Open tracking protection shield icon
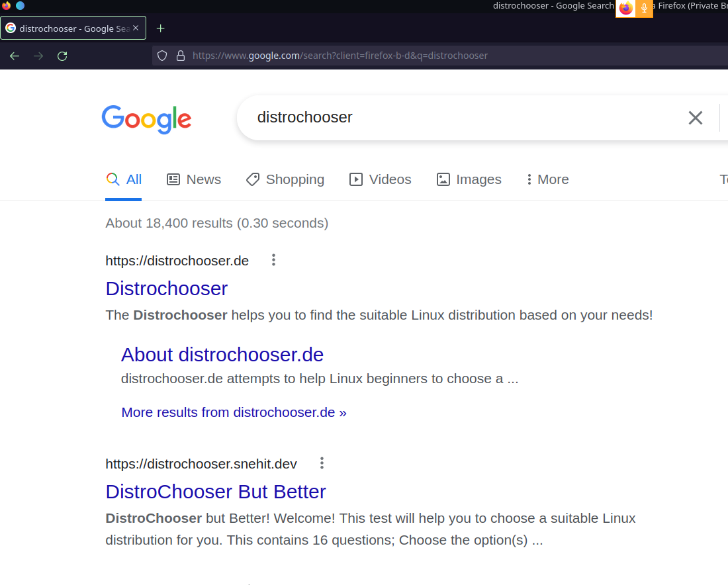The image size is (728, 585). tap(162, 56)
